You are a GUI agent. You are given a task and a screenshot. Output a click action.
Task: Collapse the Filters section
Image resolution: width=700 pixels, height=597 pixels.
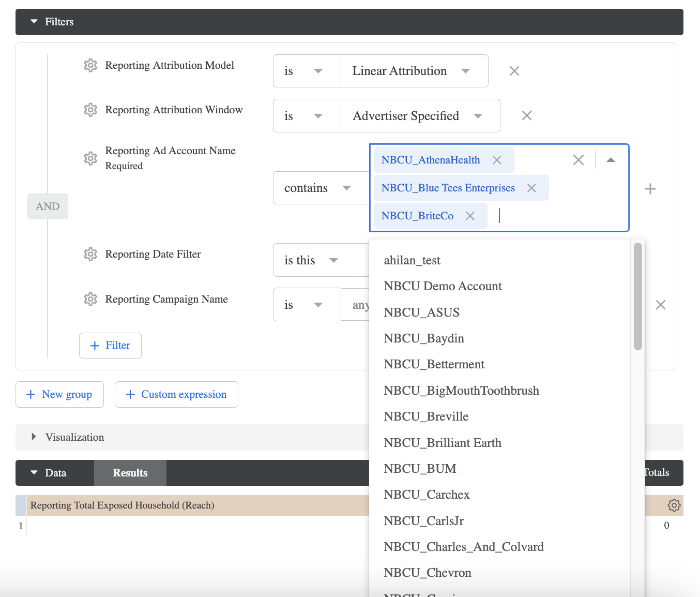pyautogui.click(x=34, y=22)
